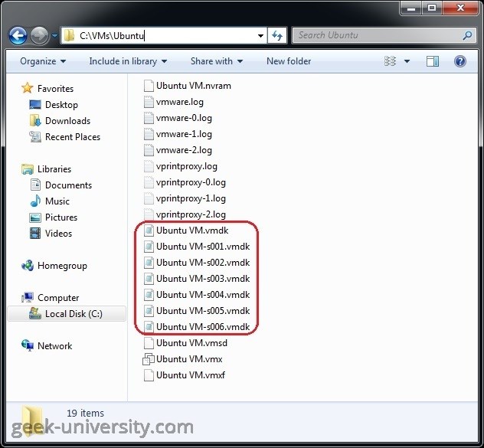
Task: Click the Favorites star icon
Action: 27,88
